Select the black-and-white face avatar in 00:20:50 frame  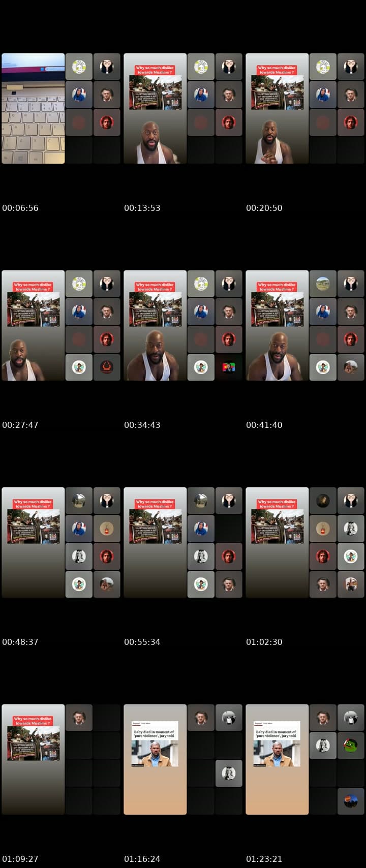(351, 67)
